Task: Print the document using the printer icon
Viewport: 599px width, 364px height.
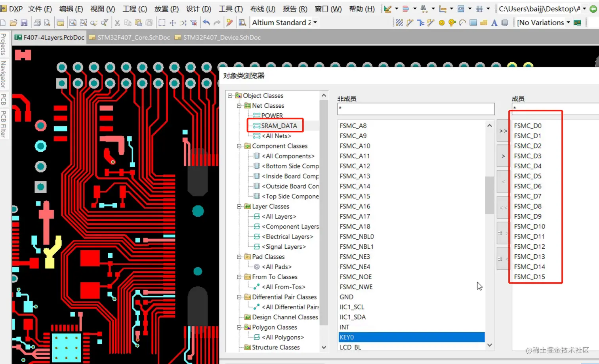Action: (x=37, y=23)
